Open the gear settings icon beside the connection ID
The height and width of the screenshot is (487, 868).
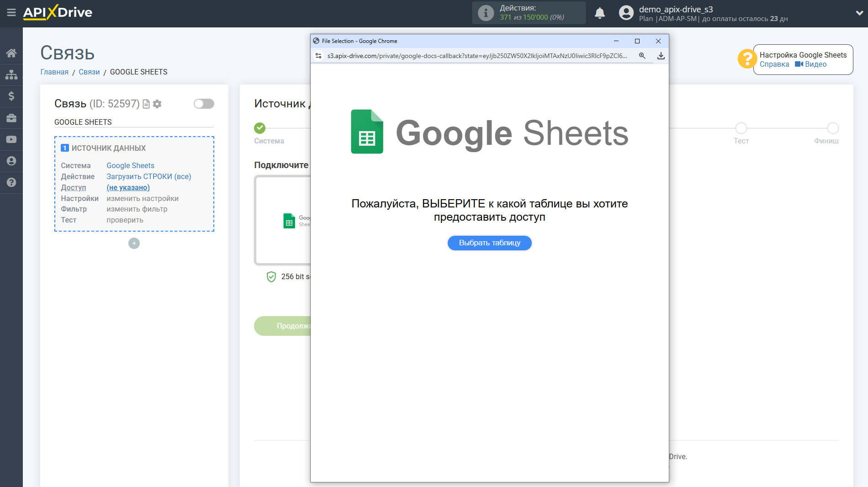157,104
